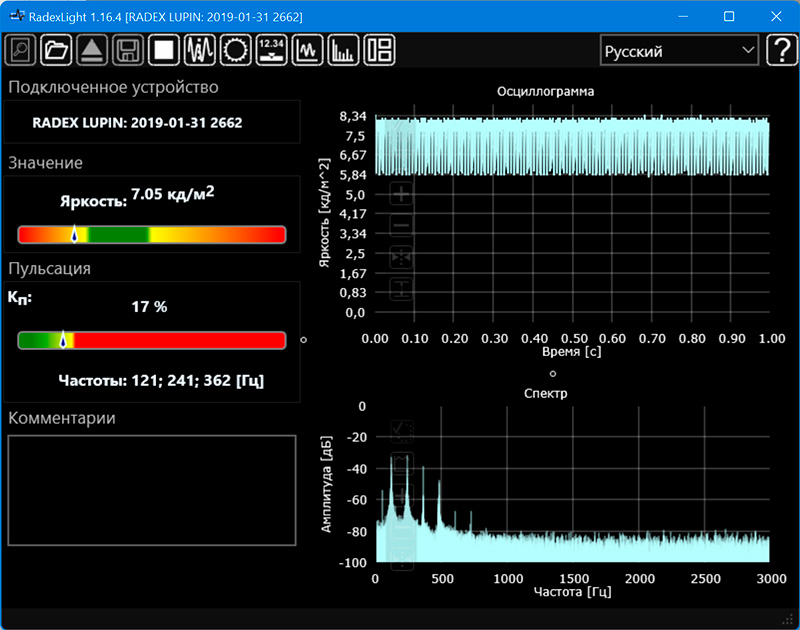Open the Русский language dropdown

pyautogui.click(x=679, y=51)
